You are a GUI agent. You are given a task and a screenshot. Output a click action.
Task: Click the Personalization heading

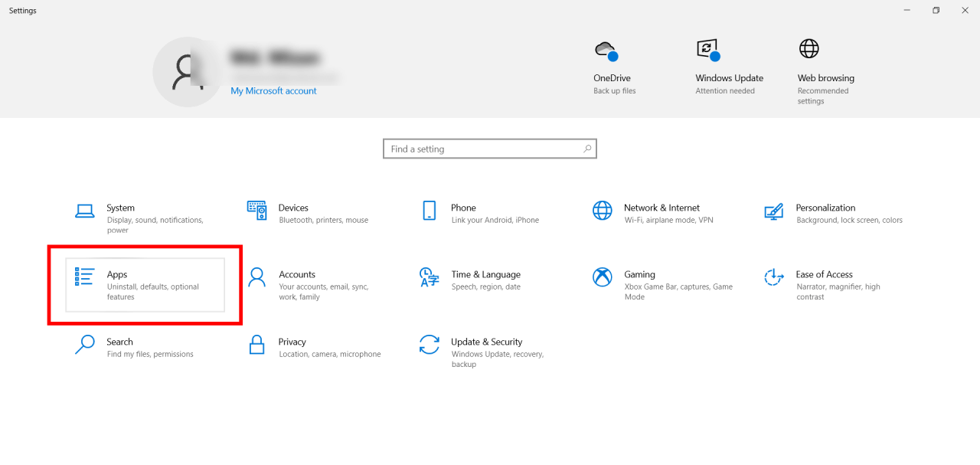point(825,208)
